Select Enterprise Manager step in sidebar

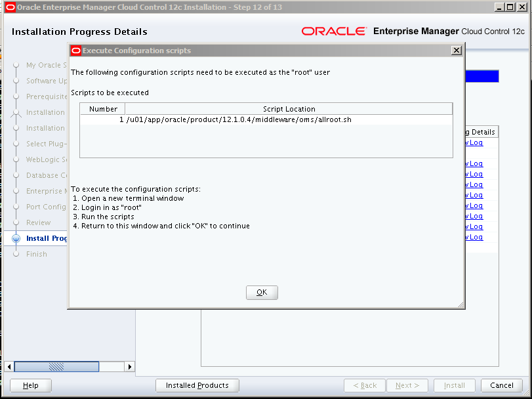pyautogui.click(x=46, y=191)
